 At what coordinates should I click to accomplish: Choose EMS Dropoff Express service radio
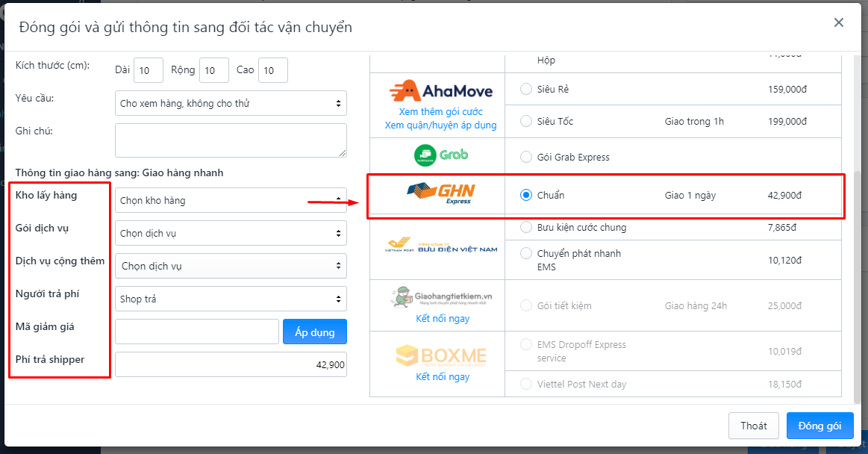(526, 345)
